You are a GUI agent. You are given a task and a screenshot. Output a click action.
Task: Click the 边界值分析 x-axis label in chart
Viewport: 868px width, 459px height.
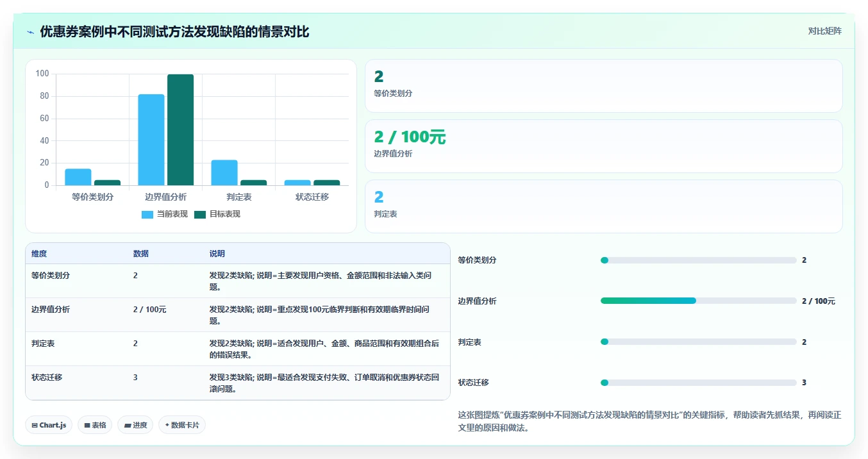[x=165, y=197]
